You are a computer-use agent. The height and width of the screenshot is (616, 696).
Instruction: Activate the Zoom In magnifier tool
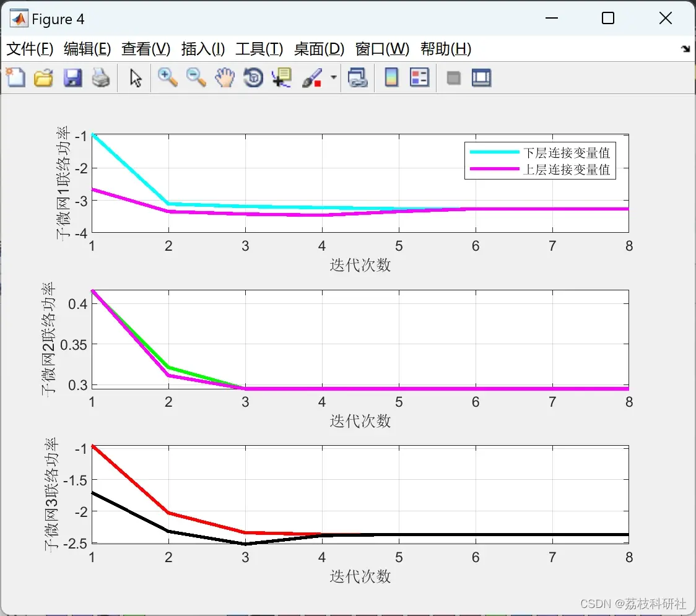(168, 77)
